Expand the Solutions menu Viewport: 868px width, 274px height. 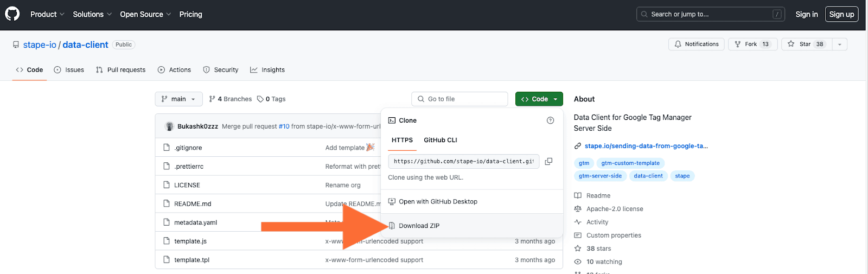(92, 14)
